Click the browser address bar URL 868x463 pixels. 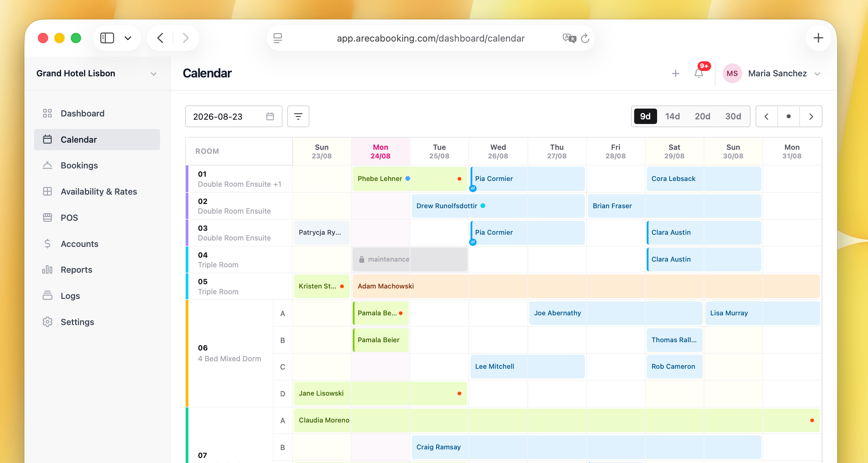click(x=431, y=38)
